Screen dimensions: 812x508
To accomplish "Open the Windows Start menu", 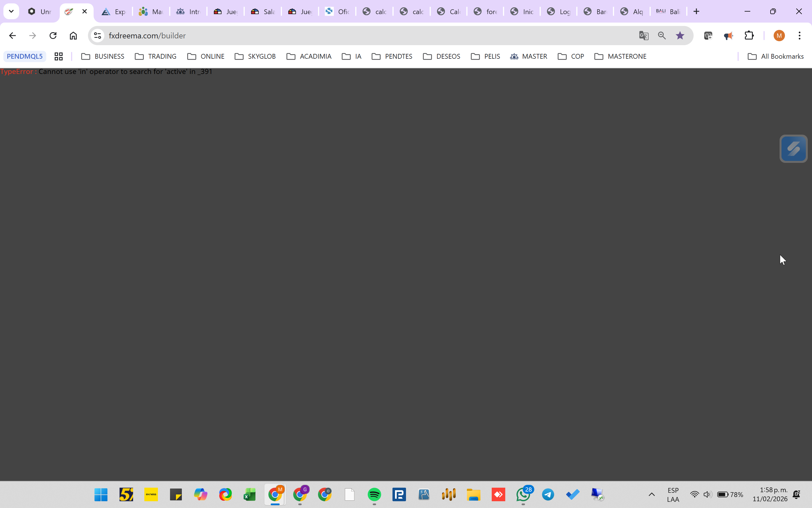I will click(101, 494).
